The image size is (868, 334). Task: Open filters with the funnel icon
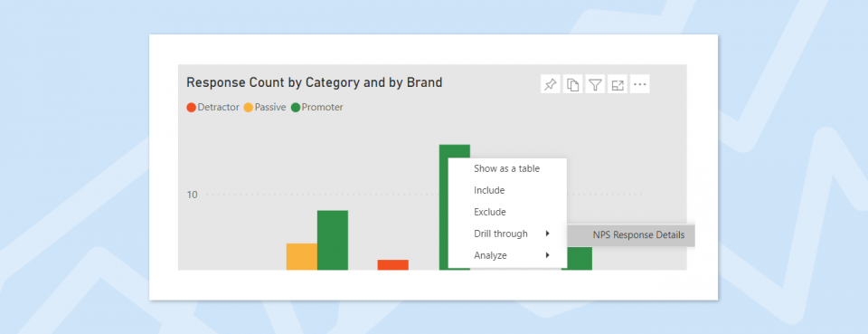coord(595,84)
